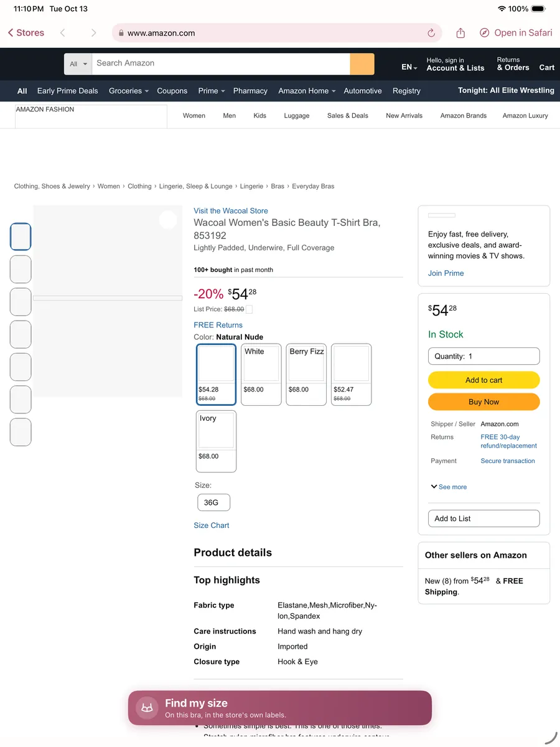Open Coupons page
Viewport: 560px width, 747px height.
point(172,91)
